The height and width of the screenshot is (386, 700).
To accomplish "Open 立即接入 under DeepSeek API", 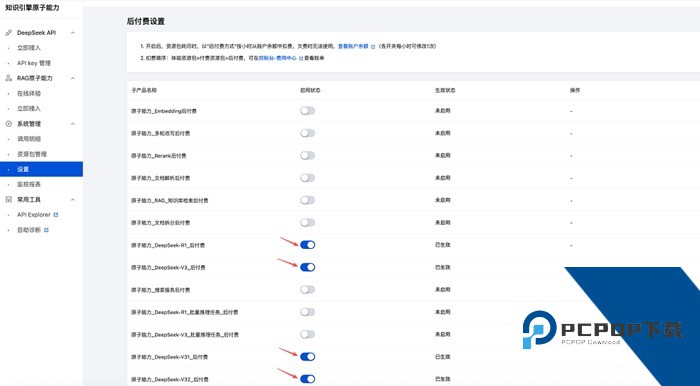I will [x=29, y=48].
